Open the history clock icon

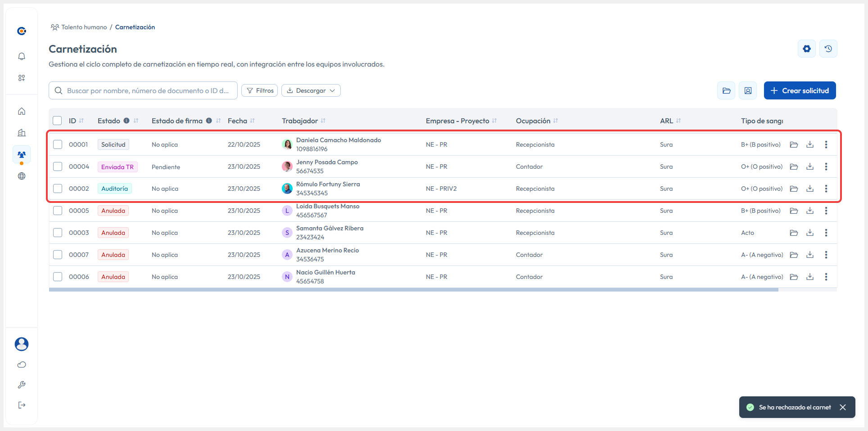click(828, 49)
